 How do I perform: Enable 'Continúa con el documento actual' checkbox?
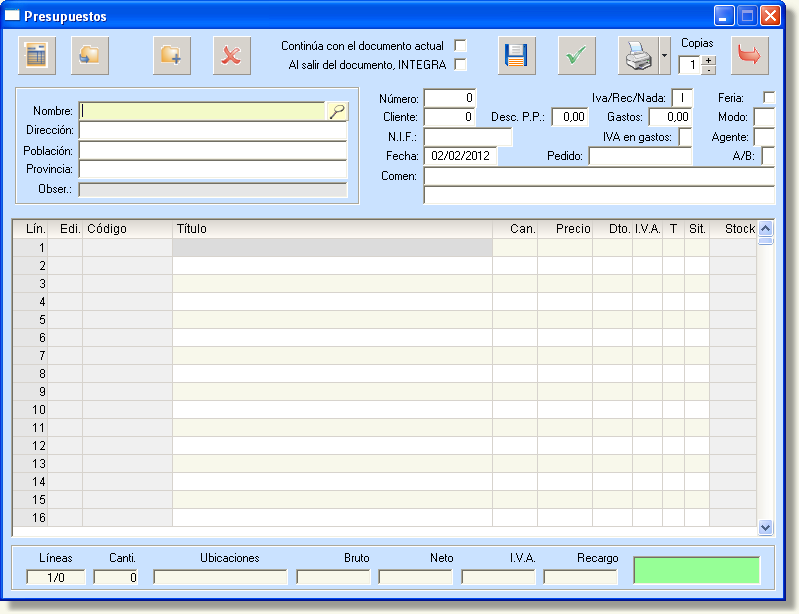461,46
